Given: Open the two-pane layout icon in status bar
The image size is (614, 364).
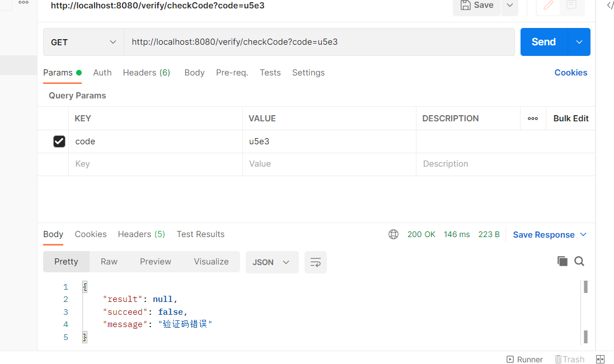Looking at the screenshot, I should click(x=600, y=360).
